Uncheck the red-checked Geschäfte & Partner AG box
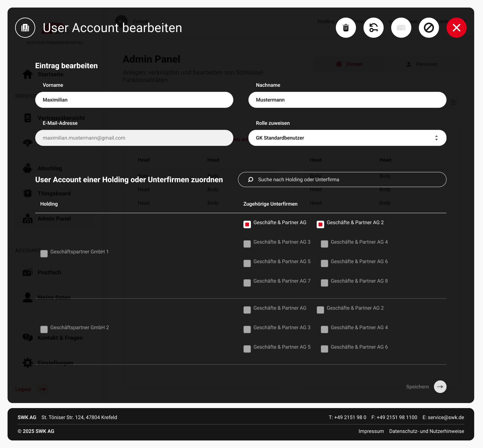This screenshot has height=448, width=483. point(247,224)
